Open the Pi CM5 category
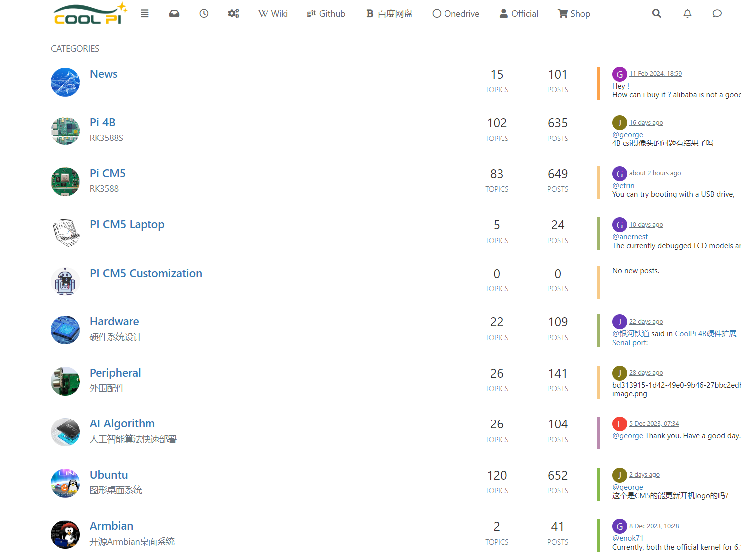This screenshot has width=741, height=560. coord(108,173)
